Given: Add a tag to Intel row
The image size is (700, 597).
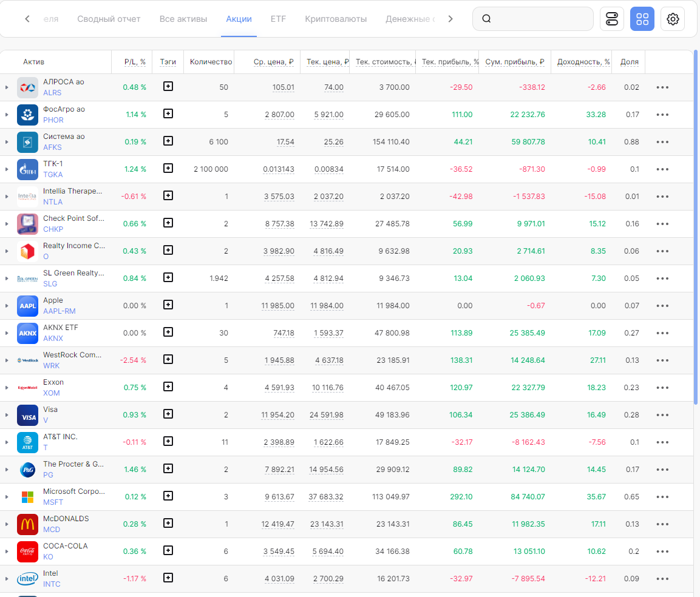Looking at the screenshot, I should pos(168,578).
